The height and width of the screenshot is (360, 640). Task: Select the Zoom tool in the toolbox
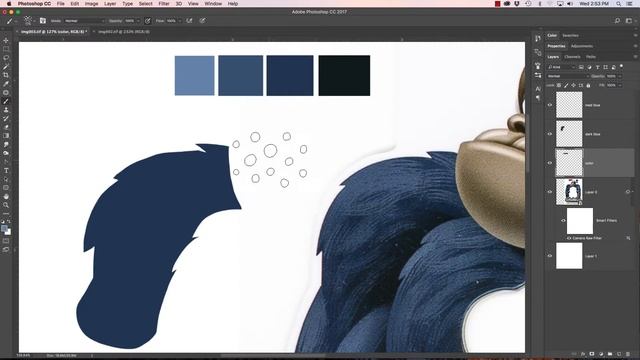(x=6, y=205)
